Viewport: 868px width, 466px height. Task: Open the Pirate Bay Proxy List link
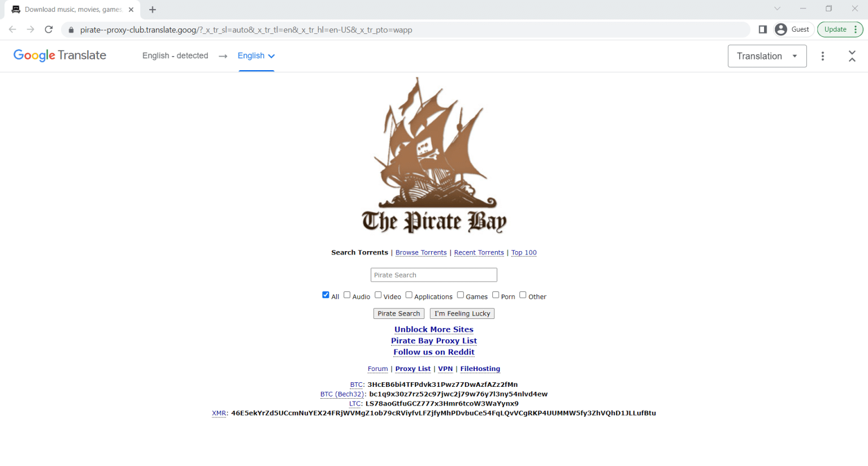pyautogui.click(x=434, y=340)
